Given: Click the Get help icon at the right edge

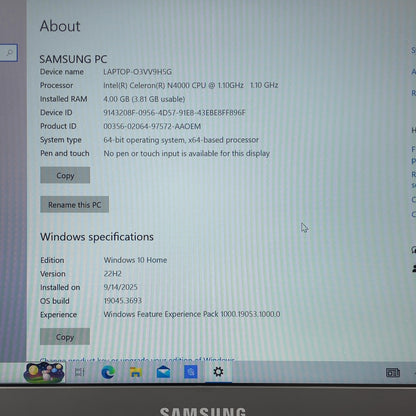Looking at the screenshot, I should point(414,250).
